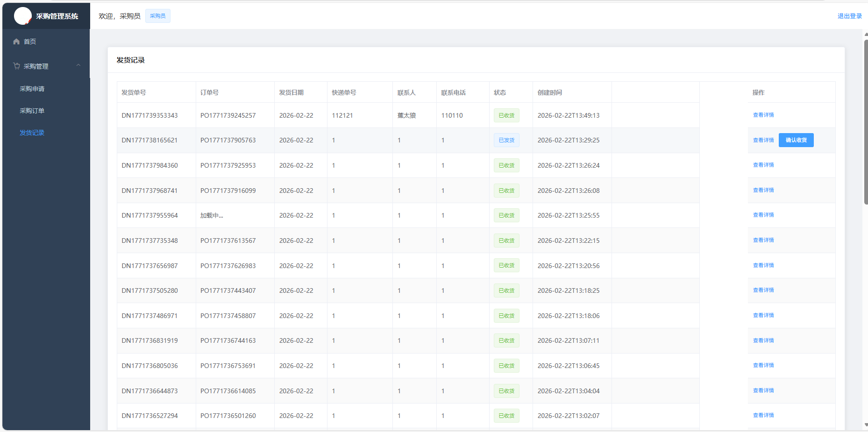Click order number PO1771739245257

[x=228, y=115]
